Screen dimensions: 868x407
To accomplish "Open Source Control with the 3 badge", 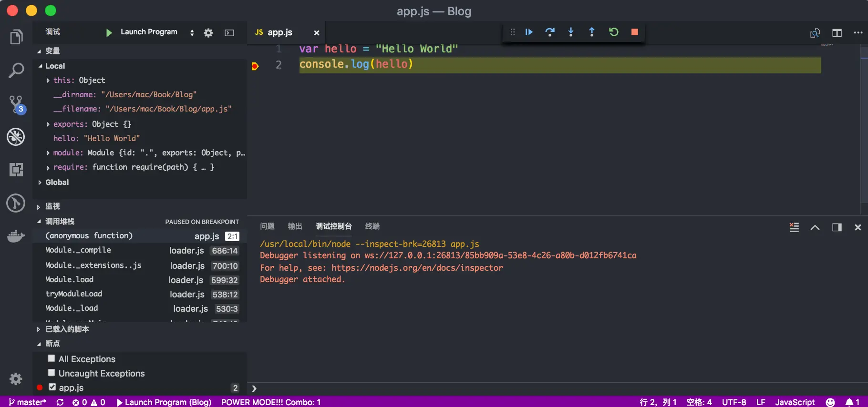I will coord(16,104).
